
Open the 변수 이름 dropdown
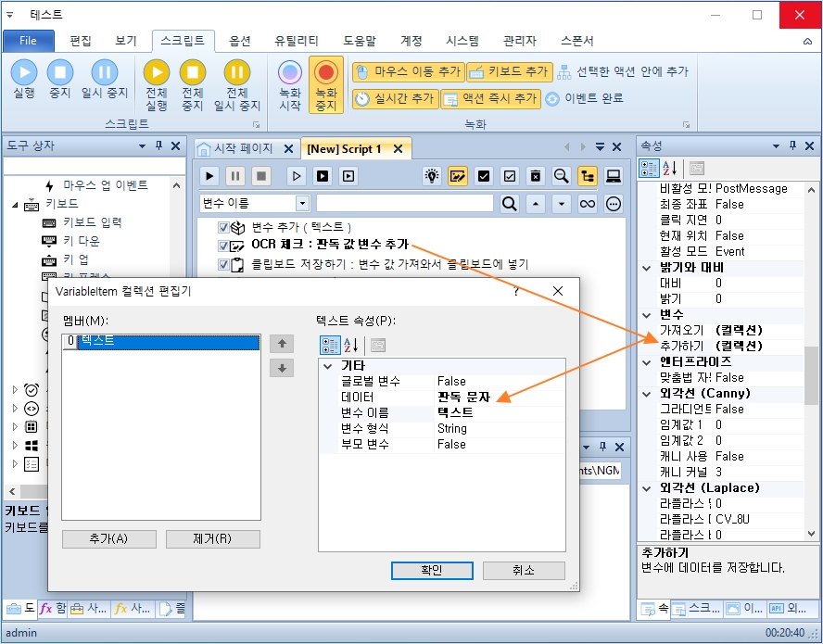[302, 204]
